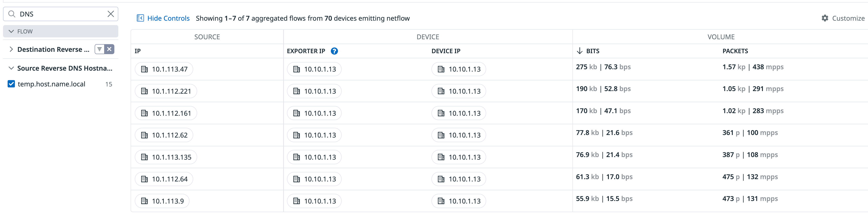Open the Customize options

tap(848, 18)
